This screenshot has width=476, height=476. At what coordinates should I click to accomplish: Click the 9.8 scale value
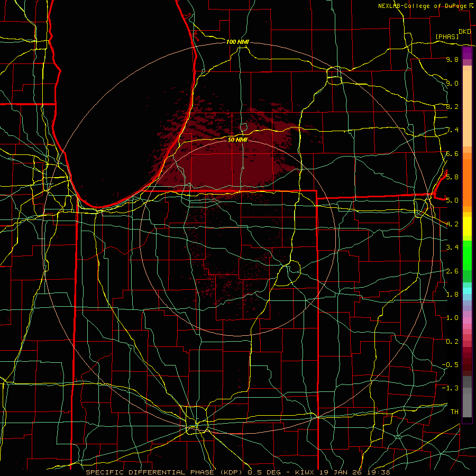pyautogui.click(x=452, y=59)
